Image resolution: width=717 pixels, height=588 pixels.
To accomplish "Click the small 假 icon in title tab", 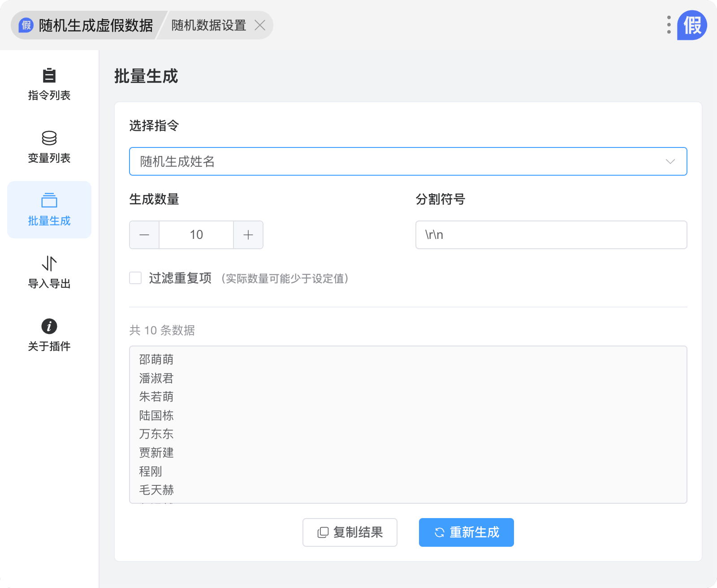I will 26,25.
